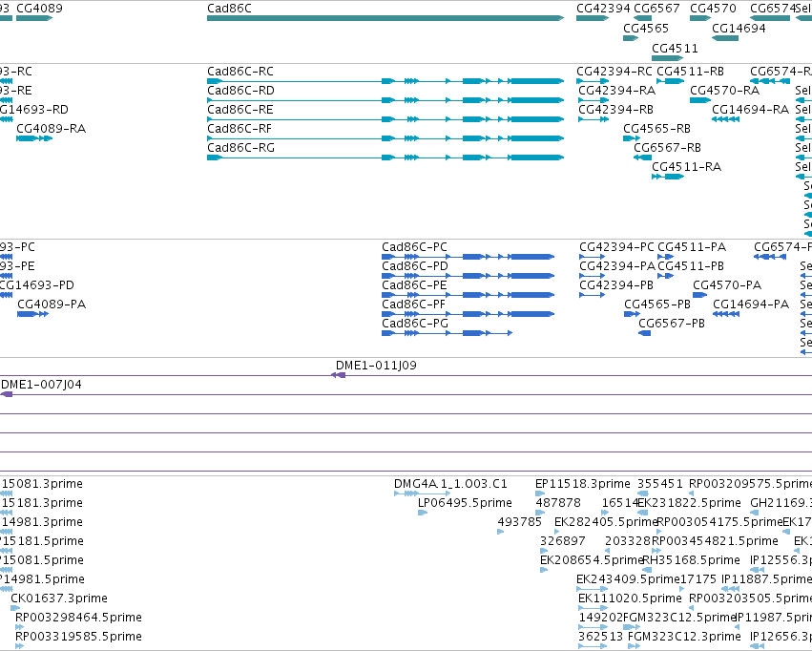Click the Cad86C-RF transcript label
Screen dimensions: 812x651
(x=239, y=129)
